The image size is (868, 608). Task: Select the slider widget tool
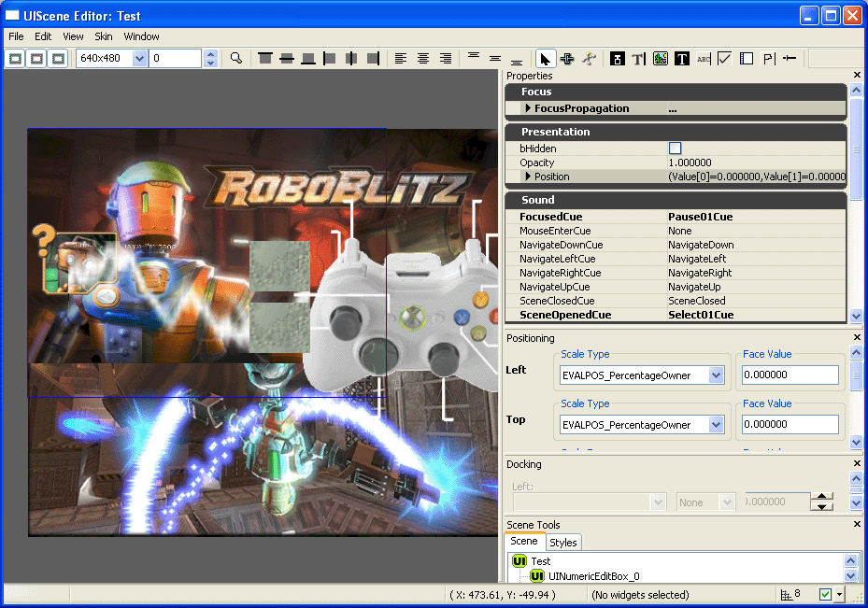[x=790, y=58]
